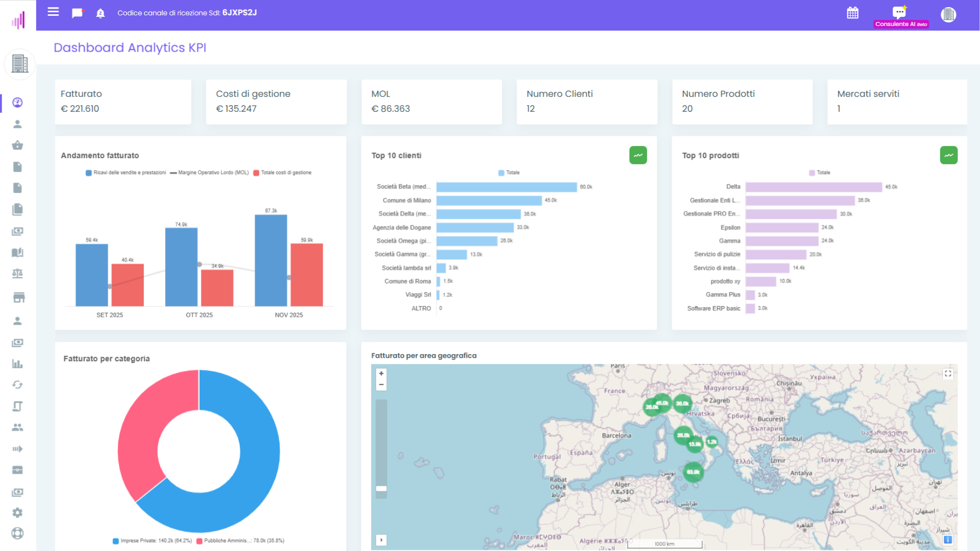Screen dimensions: 980x551
Task: Open the calendar icon in top bar
Action: (x=852, y=13)
